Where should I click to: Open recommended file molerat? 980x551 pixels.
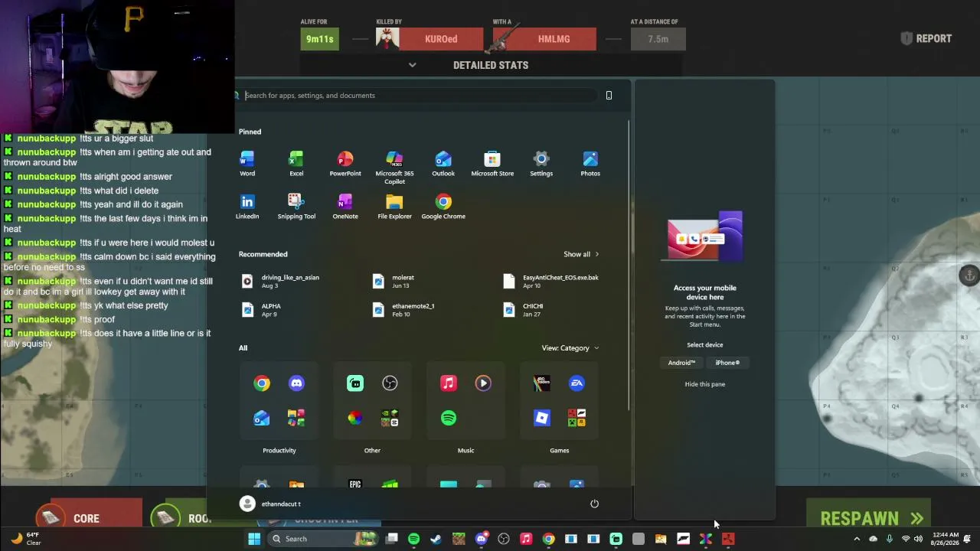394,282
